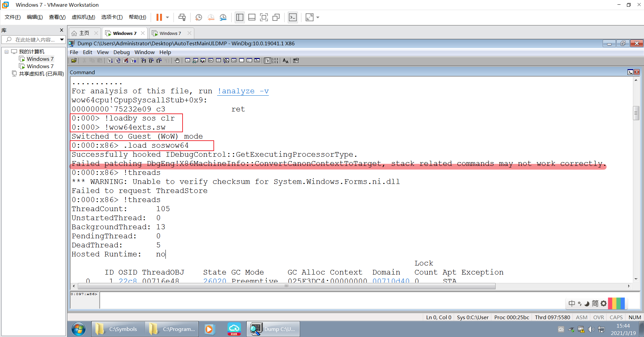Viewport: 644px width, 337px height.
Task: Open the VMware 虚拟机(M) menu
Action: pos(84,17)
